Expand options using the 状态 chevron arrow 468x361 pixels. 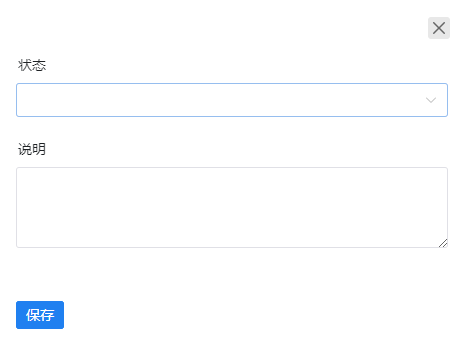point(431,100)
